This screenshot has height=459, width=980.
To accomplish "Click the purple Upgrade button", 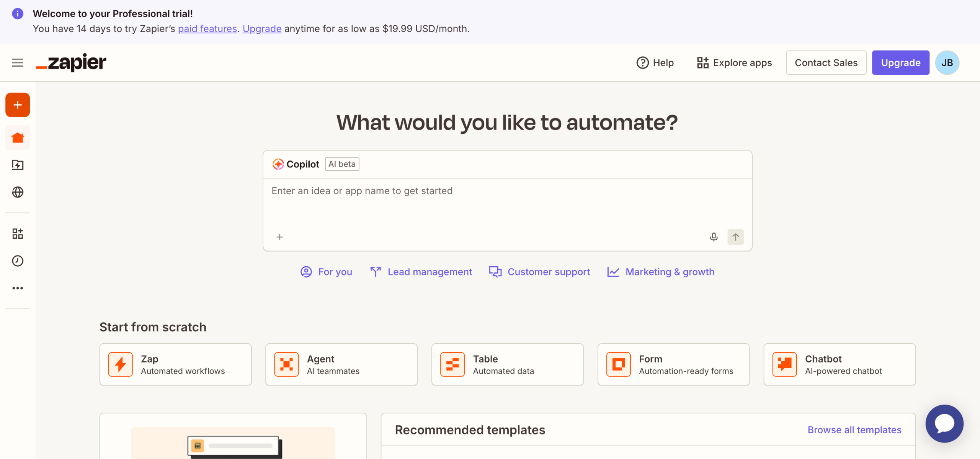I will 900,62.
